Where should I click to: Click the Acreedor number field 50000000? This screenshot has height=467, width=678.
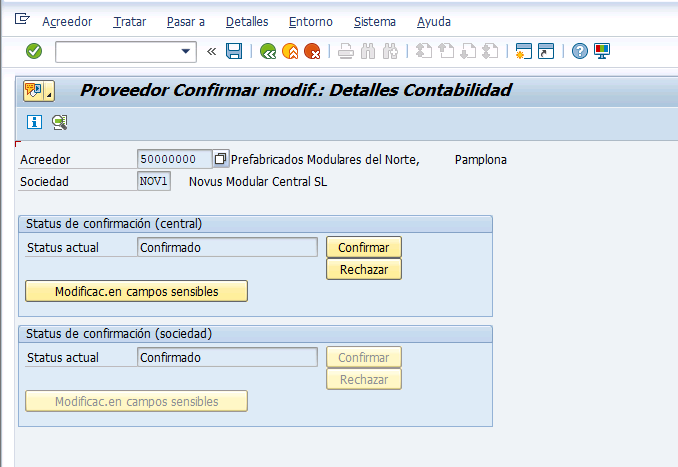point(174,159)
